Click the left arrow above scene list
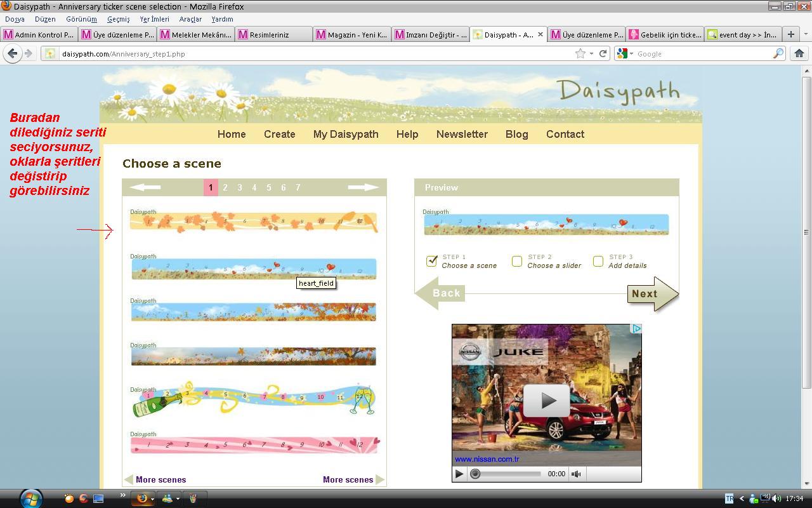The height and width of the screenshot is (508, 812). (145, 187)
